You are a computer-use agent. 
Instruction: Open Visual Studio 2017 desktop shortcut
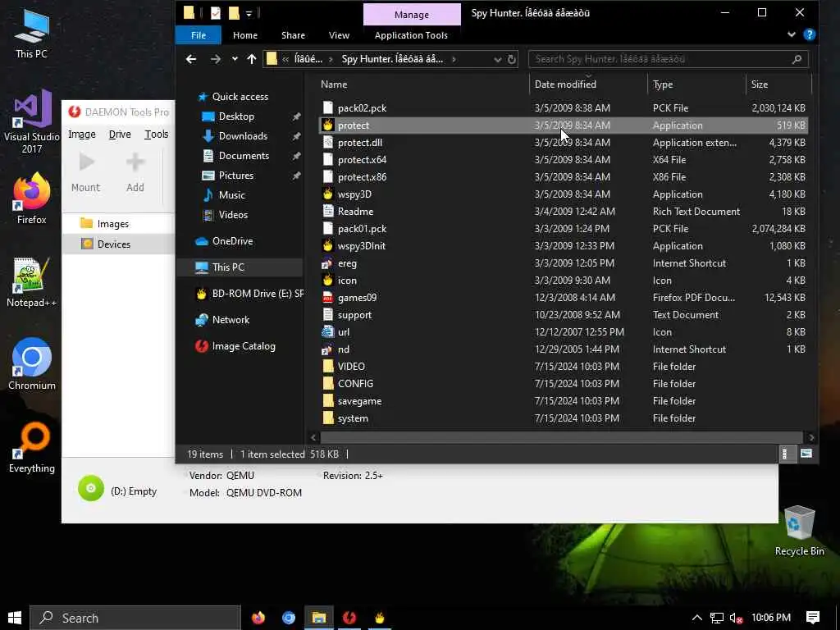click(x=32, y=122)
